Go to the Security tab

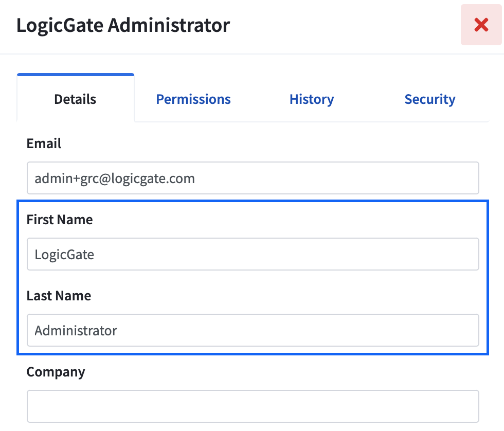pos(430,99)
